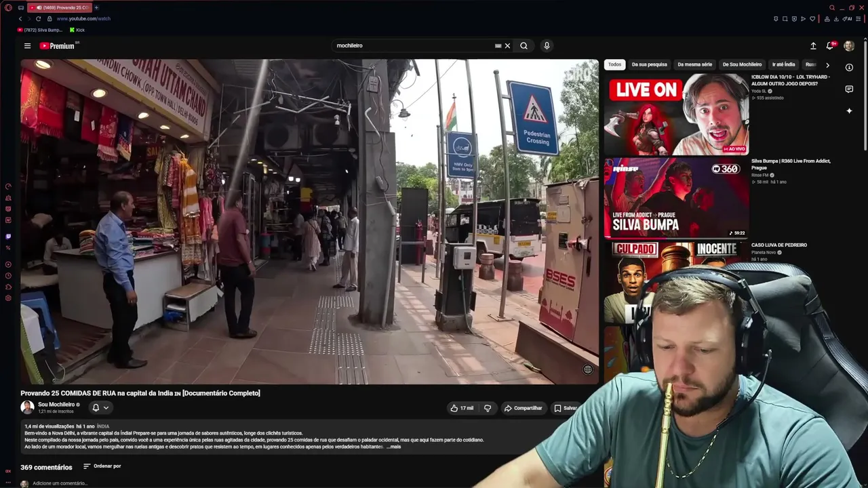Screen dimensions: 868x488
Task: Open the Compartilhar share button
Action: click(x=523, y=408)
